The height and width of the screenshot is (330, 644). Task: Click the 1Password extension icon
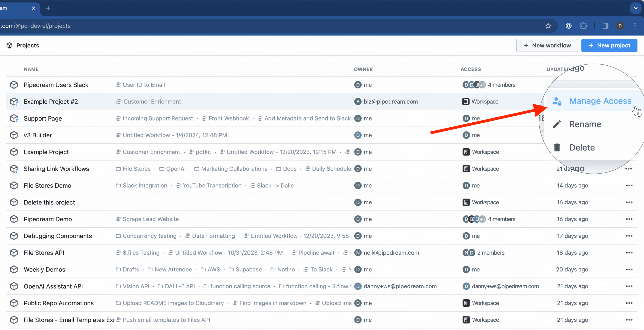(x=569, y=26)
